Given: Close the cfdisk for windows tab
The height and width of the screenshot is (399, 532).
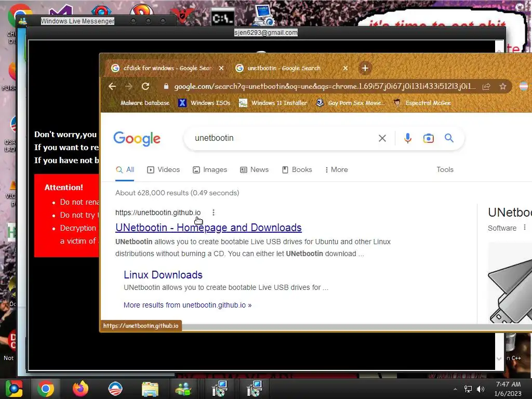Looking at the screenshot, I should [x=221, y=68].
